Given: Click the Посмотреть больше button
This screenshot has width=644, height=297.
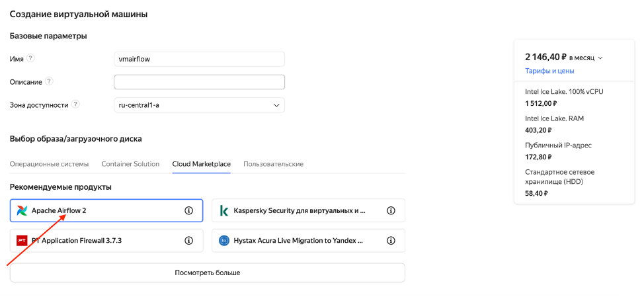Looking at the screenshot, I should 208,273.
